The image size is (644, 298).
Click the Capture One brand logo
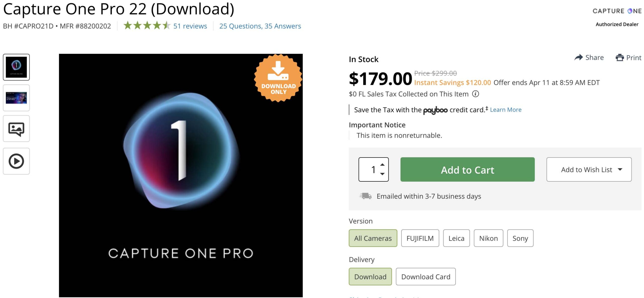coord(617,11)
